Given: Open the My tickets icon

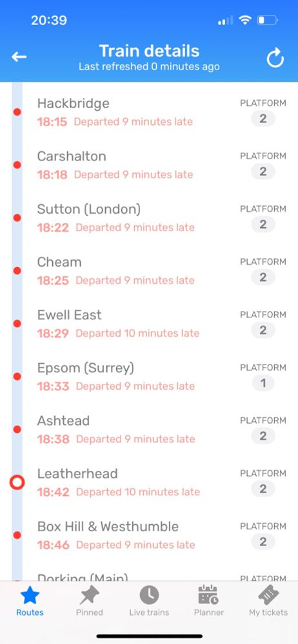Looking at the screenshot, I should click(x=268, y=601).
